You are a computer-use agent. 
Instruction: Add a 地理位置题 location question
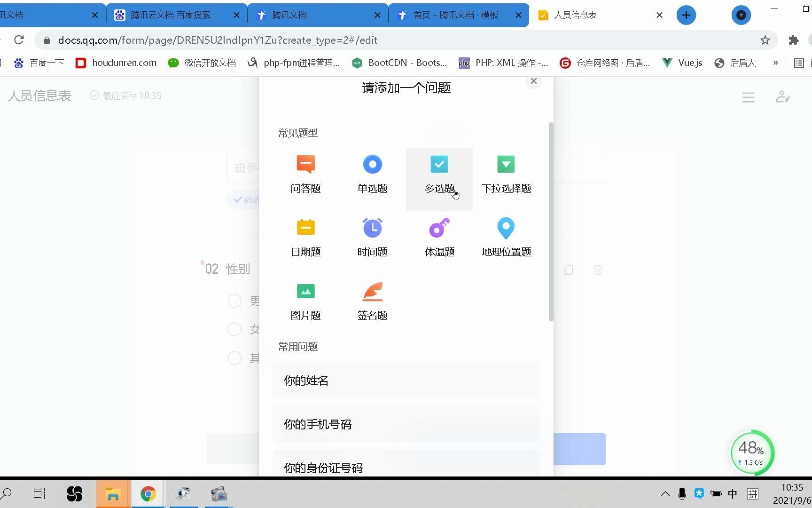click(506, 238)
